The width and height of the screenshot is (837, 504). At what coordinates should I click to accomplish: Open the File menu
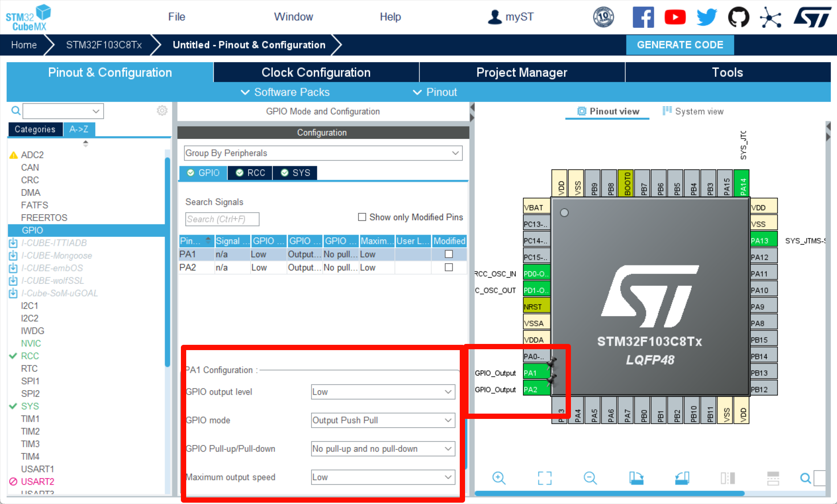point(176,17)
